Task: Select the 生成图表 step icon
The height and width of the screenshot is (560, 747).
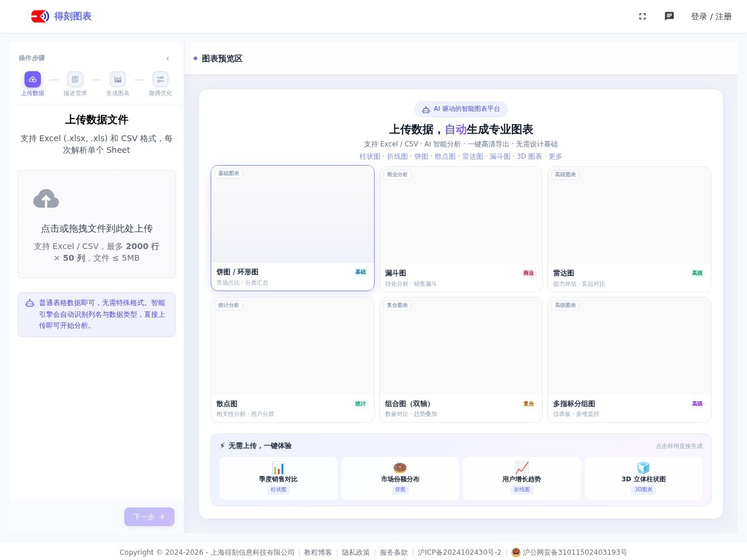Action: pyautogui.click(x=118, y=79)
